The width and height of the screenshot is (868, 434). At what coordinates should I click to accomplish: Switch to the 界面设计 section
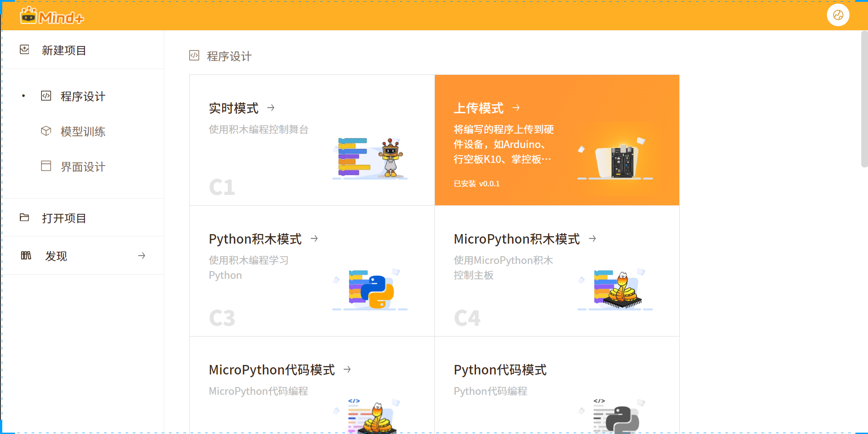point(83,167)
